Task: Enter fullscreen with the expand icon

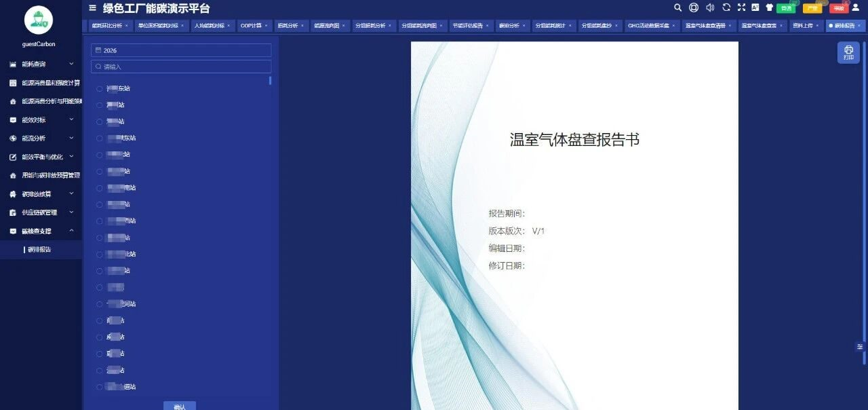Action: pyautogui.click(x=741, y=7)
